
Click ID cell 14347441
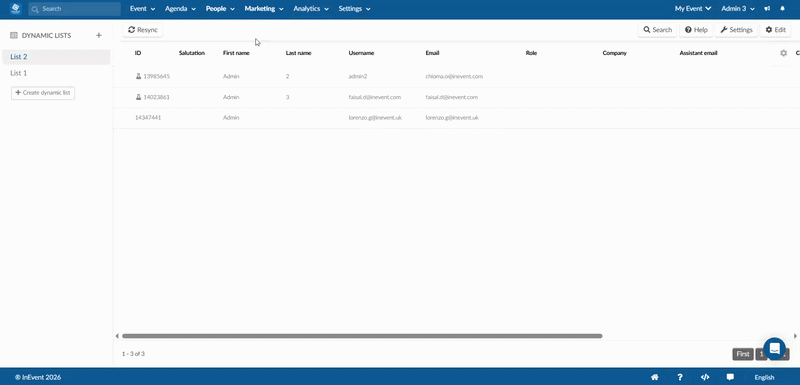coord(148,117)
